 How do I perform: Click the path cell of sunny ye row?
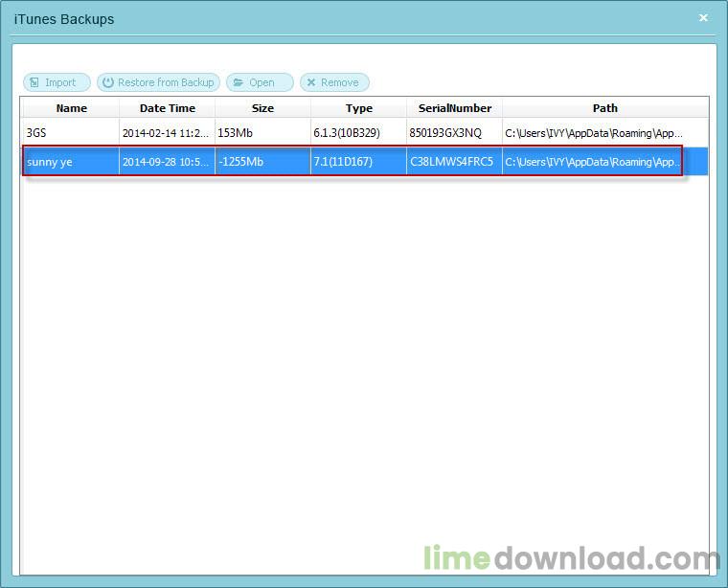[605, 162]
